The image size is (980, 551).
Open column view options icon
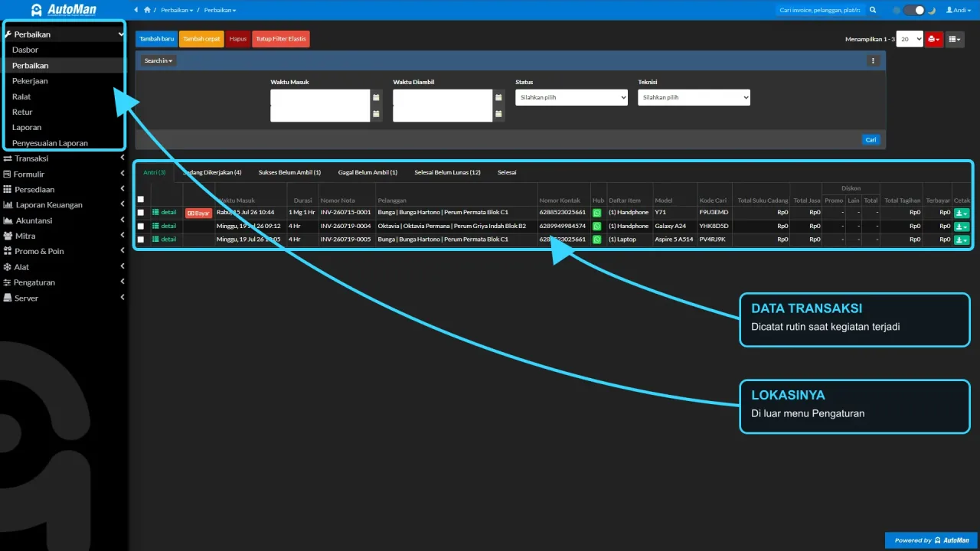pos(955,39)
